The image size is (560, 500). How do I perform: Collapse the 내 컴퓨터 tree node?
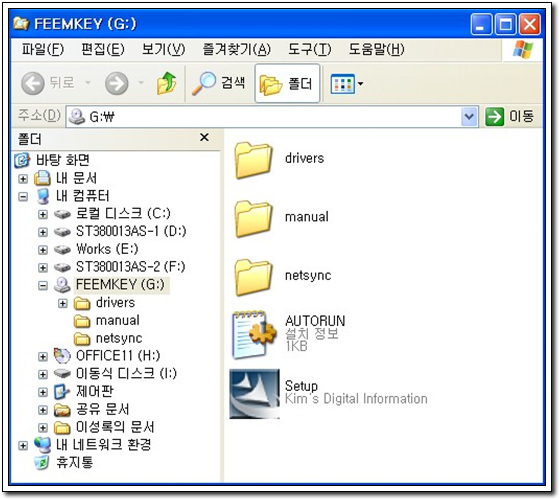pos(23,196)
